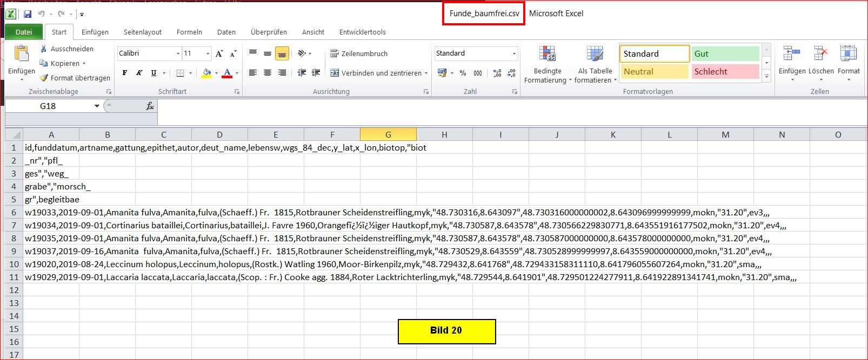Click the Als Tabelle formatieren icon
The image size is (868, 360).
click(595, 55)
